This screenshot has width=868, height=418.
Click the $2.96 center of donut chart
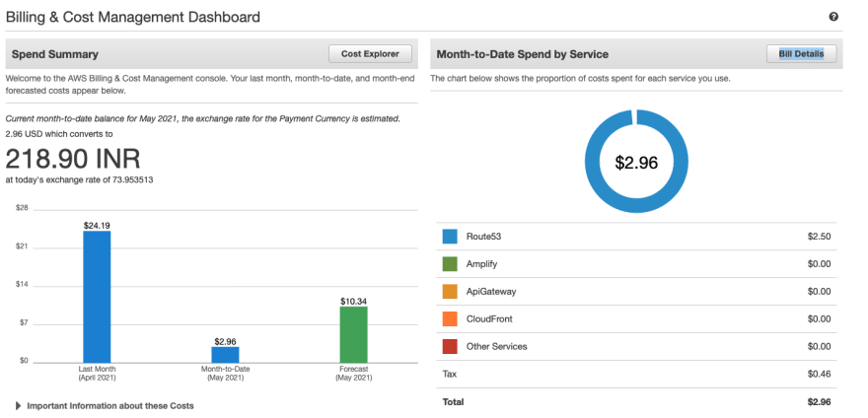tap(636, 163)
